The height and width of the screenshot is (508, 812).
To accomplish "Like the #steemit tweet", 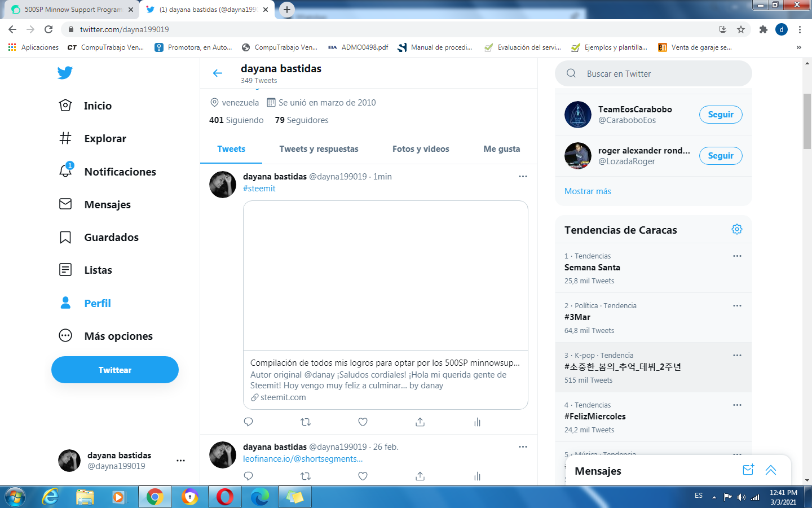I will 363,422.
